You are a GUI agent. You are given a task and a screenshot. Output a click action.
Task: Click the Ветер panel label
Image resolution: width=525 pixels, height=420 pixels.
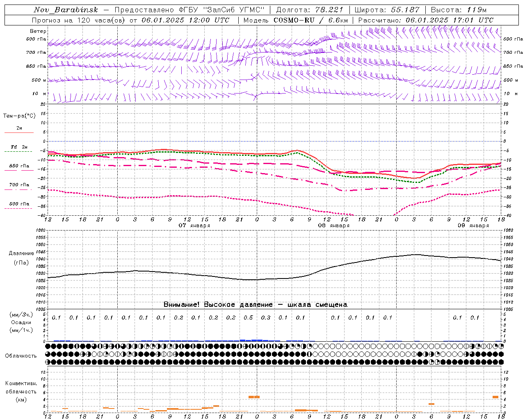coord(38,31)
